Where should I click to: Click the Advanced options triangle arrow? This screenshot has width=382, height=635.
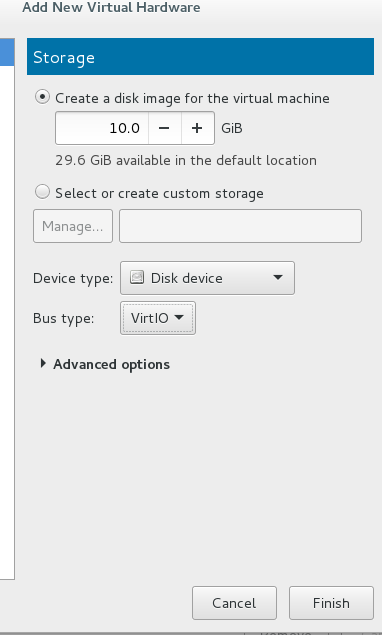(x=43, y=363)
